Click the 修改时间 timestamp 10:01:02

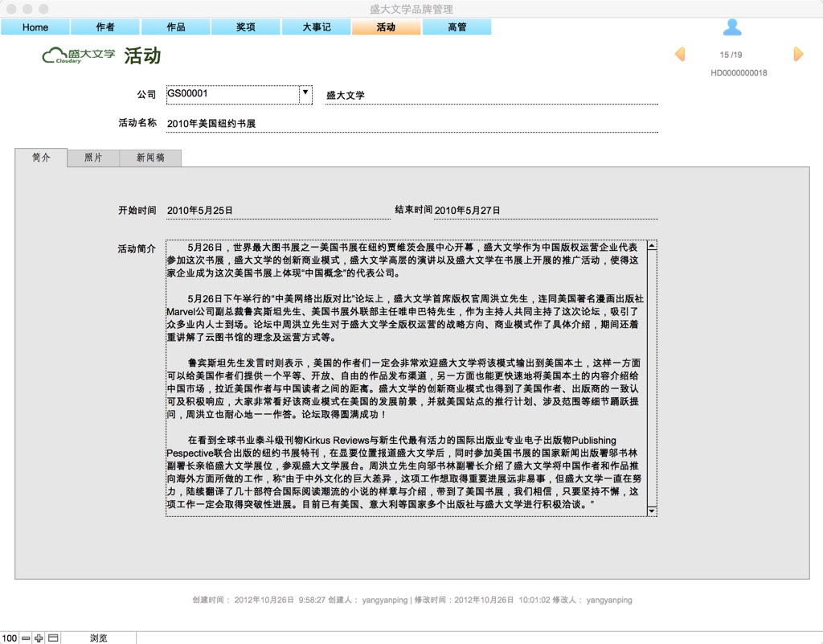point(534,600)
